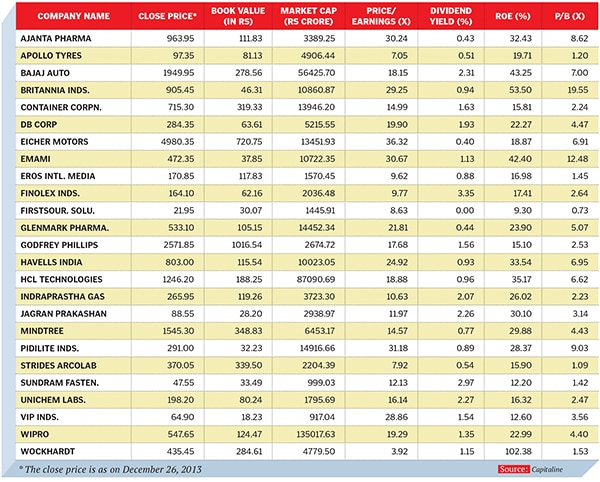Select the Market Cap (Rs Crore) header
Screen dimensions: 600x482
[313, 16]
